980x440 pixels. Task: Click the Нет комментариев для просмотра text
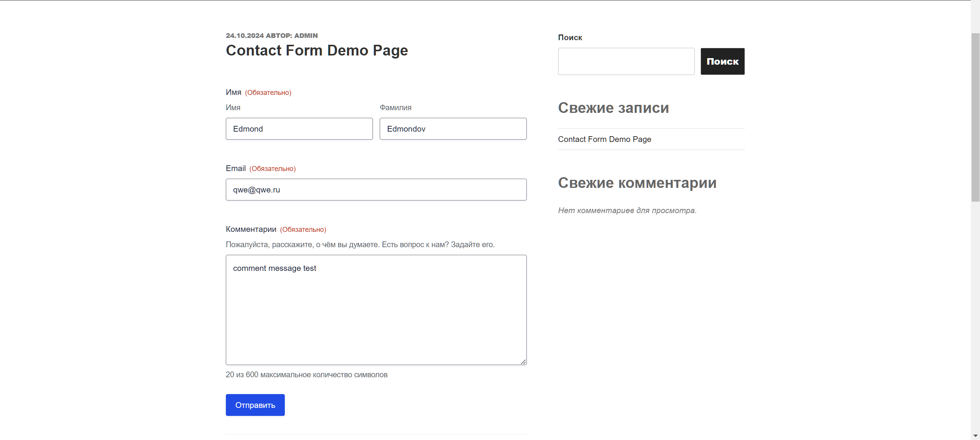(627, 210)
